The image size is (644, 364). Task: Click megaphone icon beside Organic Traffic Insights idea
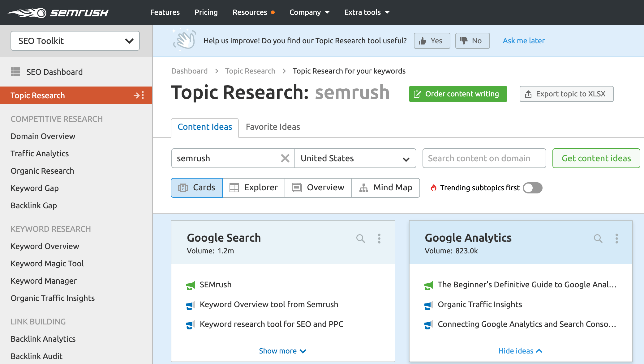coord(428,305)
